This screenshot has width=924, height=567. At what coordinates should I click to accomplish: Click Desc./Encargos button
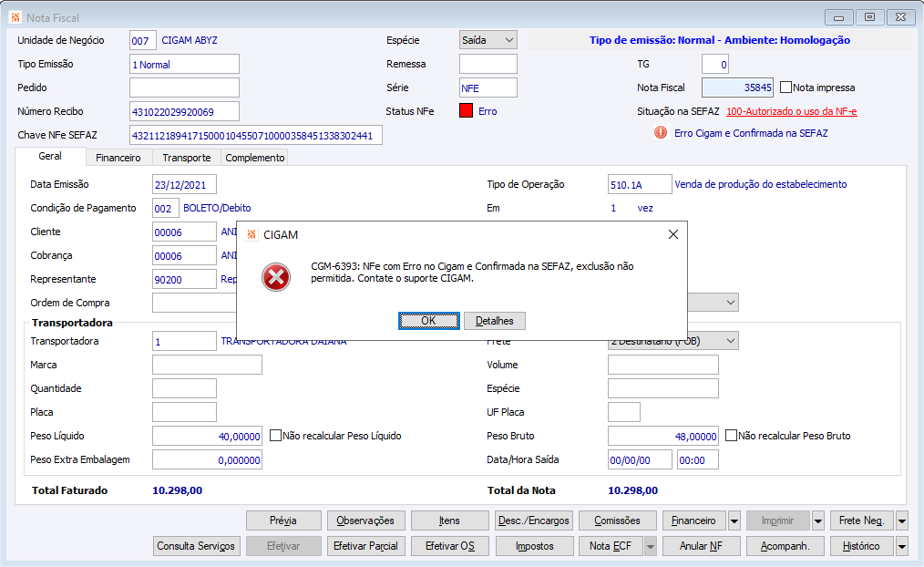[x=534, y=521]
